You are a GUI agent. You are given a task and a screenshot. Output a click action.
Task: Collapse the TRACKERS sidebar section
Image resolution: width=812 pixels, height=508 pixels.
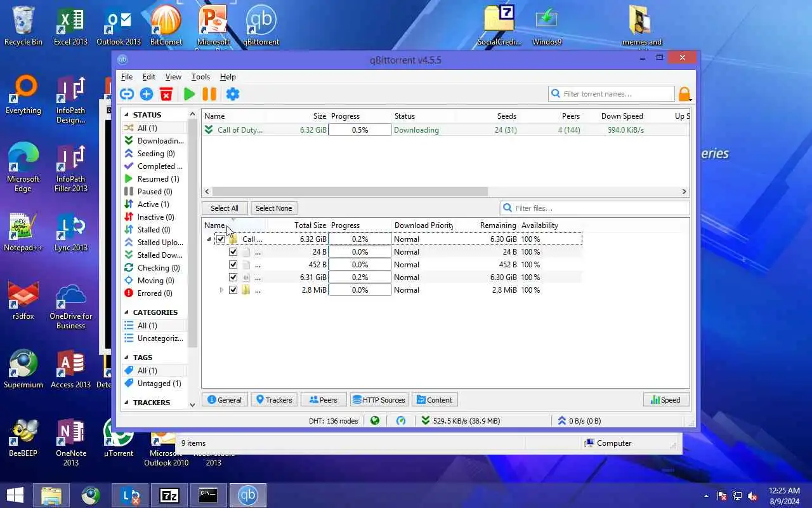[x=126, y=403]
